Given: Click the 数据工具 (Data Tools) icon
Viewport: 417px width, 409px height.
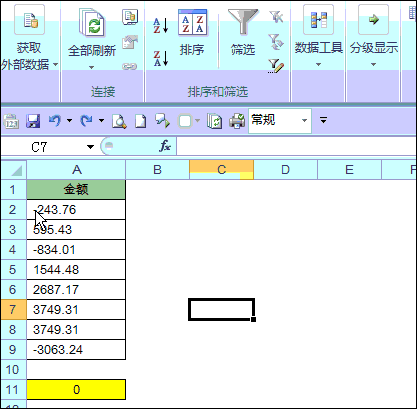Looking at the screenshot, I should click(318, 20).
